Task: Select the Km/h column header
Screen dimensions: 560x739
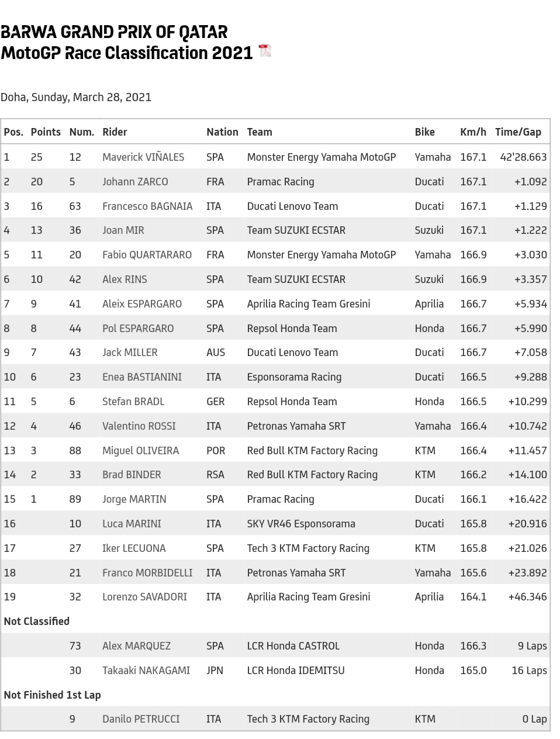Action: coord(473,132)
